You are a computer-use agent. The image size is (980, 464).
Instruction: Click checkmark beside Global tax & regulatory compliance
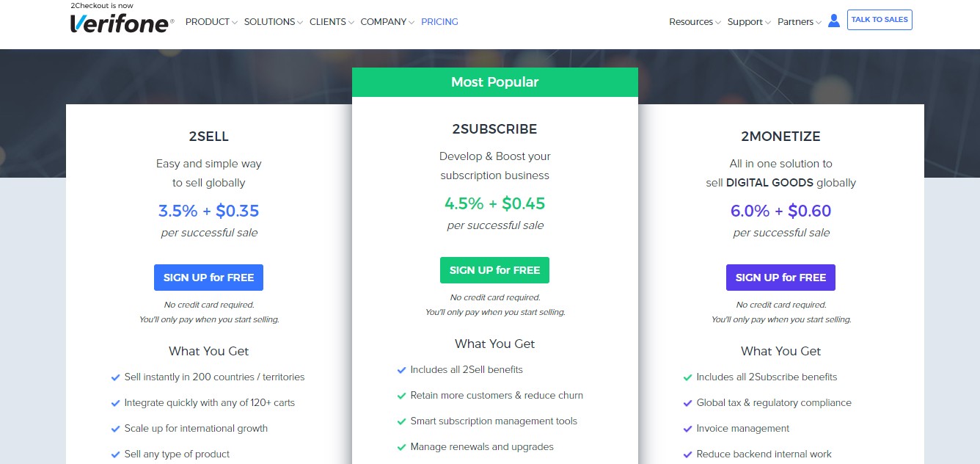coord(687,403)
